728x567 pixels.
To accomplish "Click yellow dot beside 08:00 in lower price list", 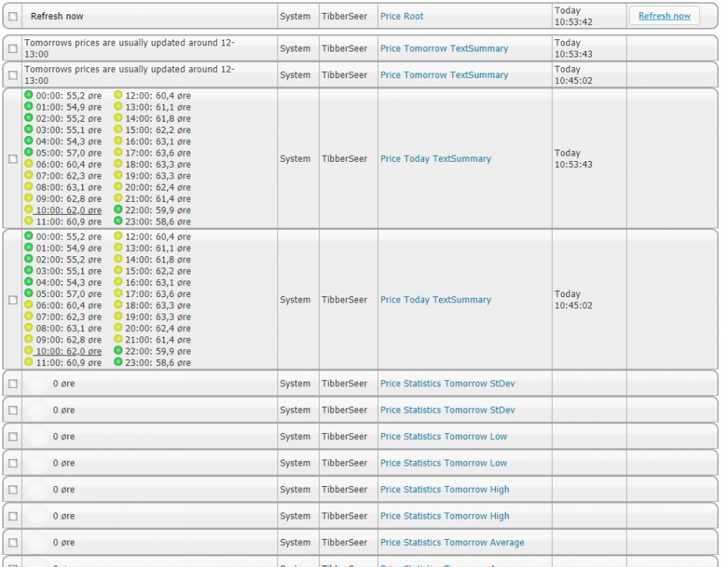I will point(29,327).
